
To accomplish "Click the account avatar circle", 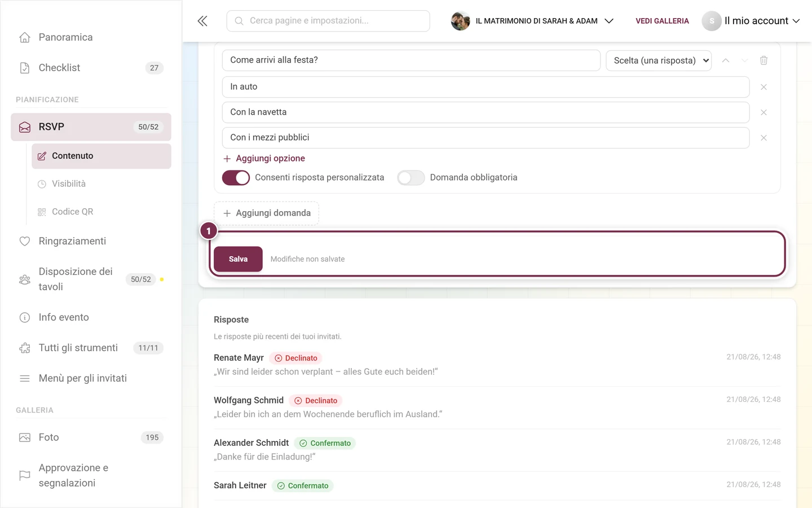I will click(712, 21).
